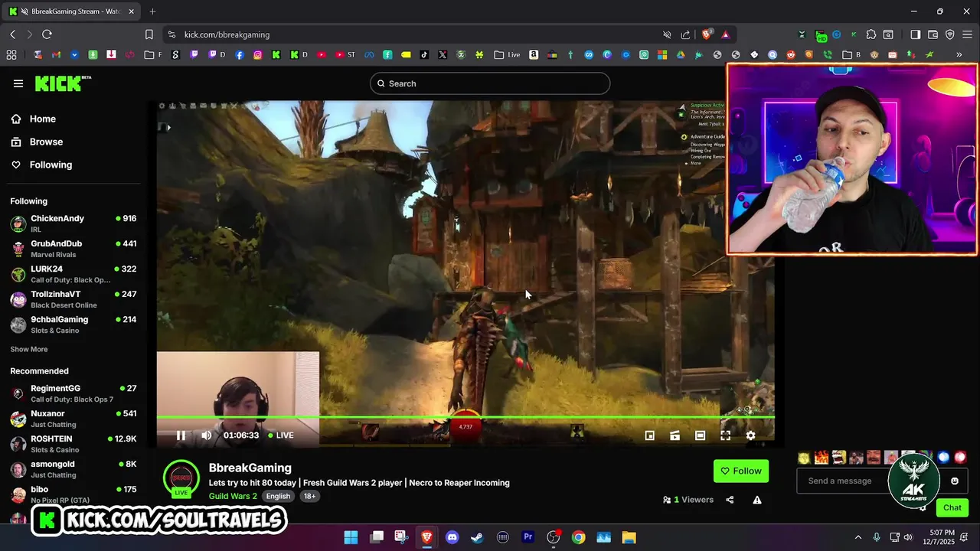Enable mini player mode
Image resolution: width=980 pixels, height=551 pixels.
tap(649, 435)
